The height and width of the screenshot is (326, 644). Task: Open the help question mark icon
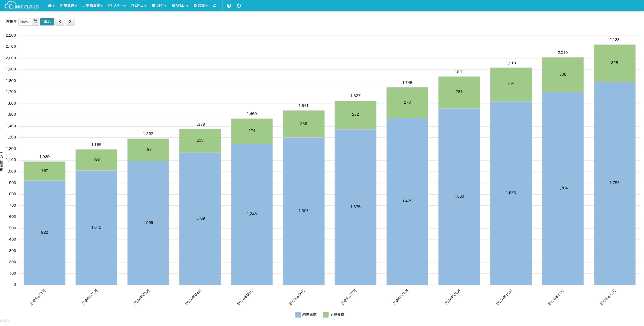click(x=229, y=5)
